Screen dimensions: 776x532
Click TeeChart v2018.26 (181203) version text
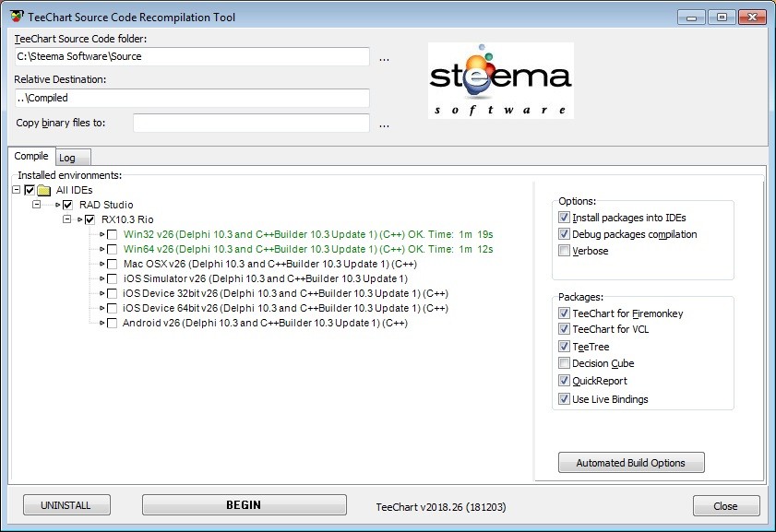click(x=441, y=507)
